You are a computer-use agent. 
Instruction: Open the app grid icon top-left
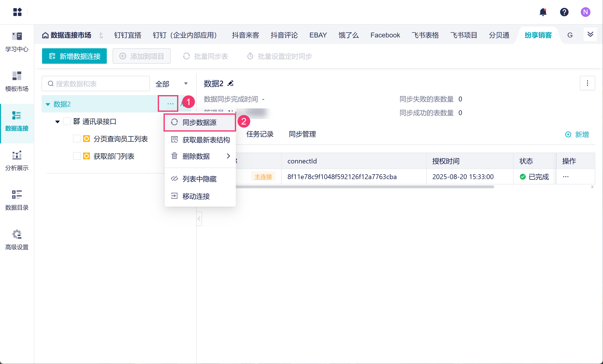17,12
